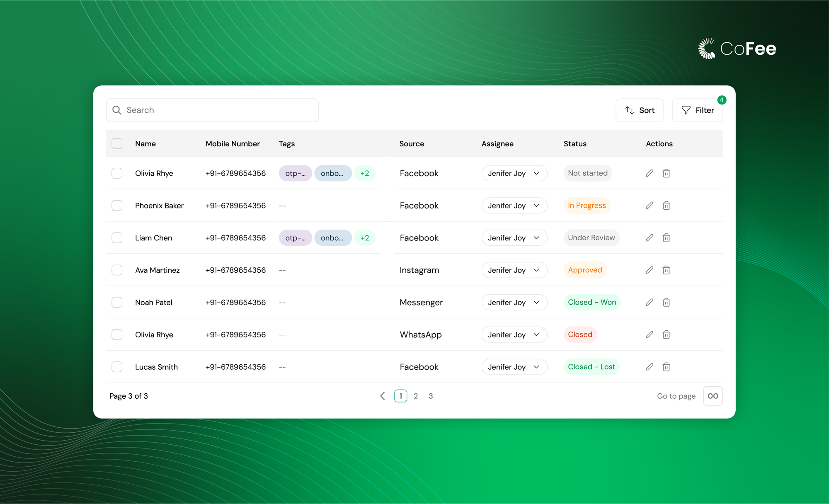This screenshot has height=504, width=829.
Task: Delete Phoenix Baker via trash icon
Action: pos(666,205)
